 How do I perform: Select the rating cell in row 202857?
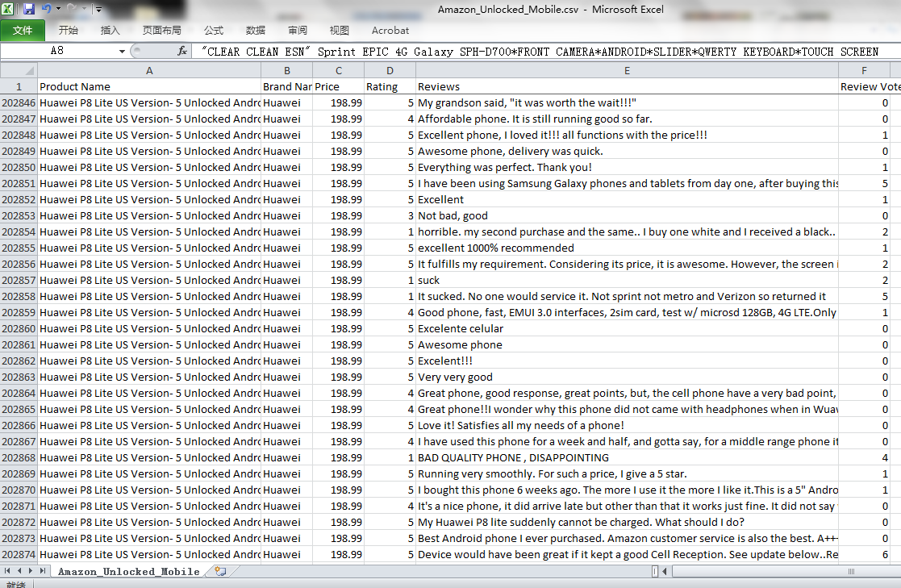[390, 281]
